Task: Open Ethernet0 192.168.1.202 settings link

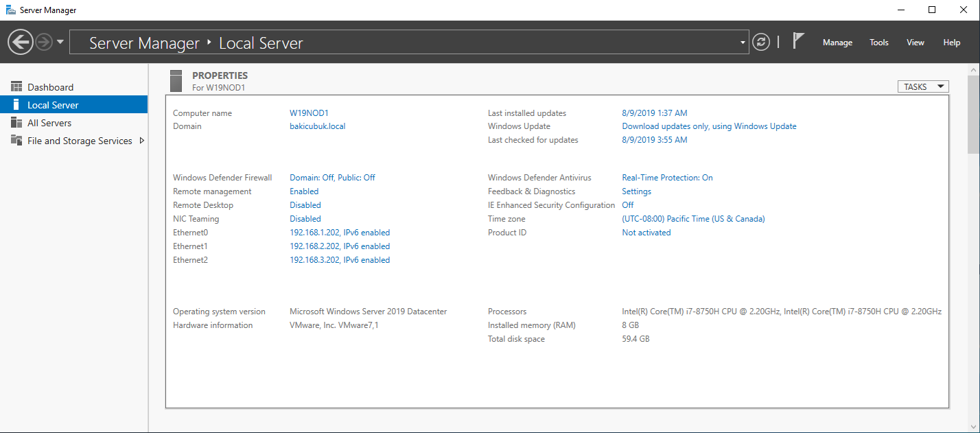Action: click(340, 233)
